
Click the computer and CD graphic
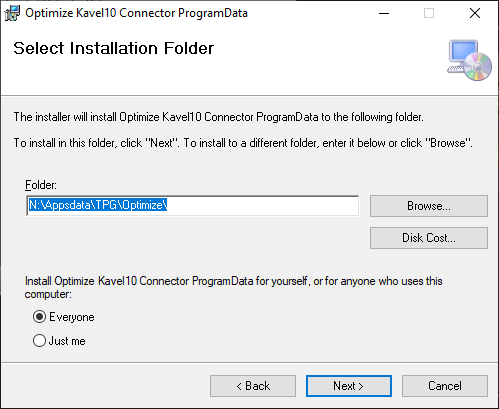pos(469,60)
